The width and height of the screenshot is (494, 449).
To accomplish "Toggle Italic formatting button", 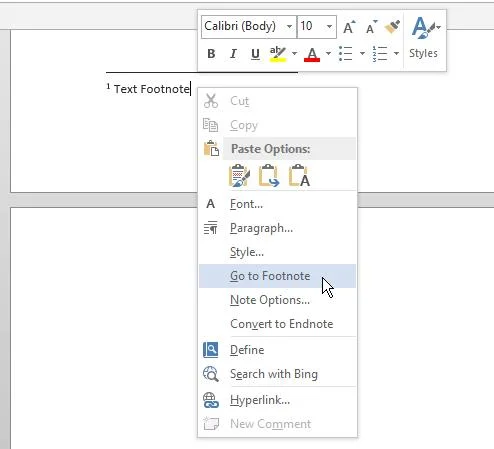I will 233,54.
